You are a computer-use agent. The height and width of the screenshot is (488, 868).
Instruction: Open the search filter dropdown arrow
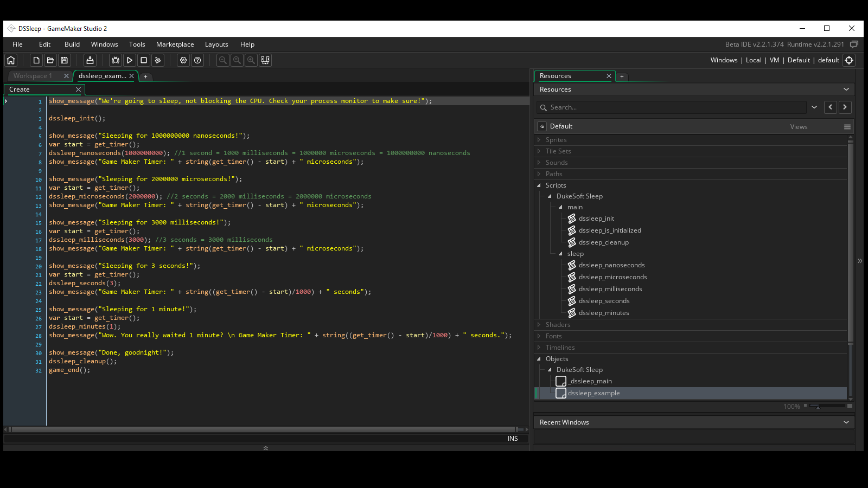click(x=814, y=107)
